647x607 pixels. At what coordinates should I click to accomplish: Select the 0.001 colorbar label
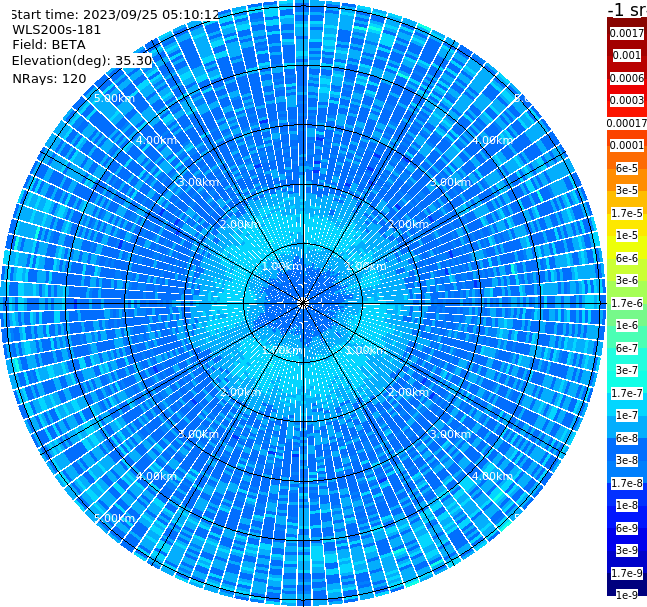(x=627, y=55)
